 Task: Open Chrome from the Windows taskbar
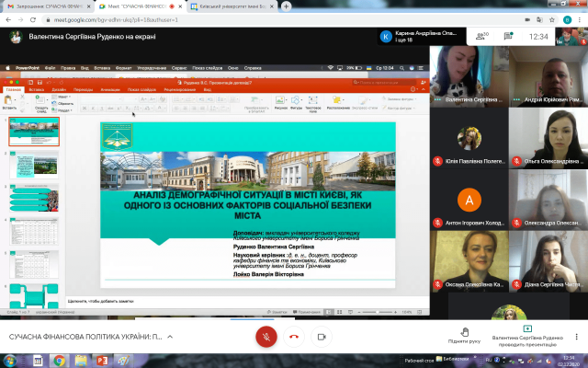pyautogui.click(x=59, y=361)
